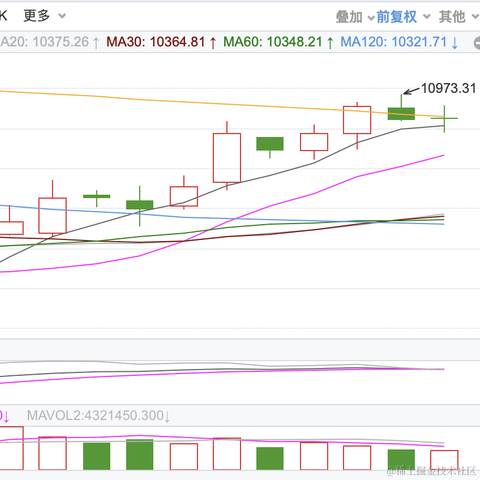Select the MA30: 10364.81 indicator label

tap(161, 42)
